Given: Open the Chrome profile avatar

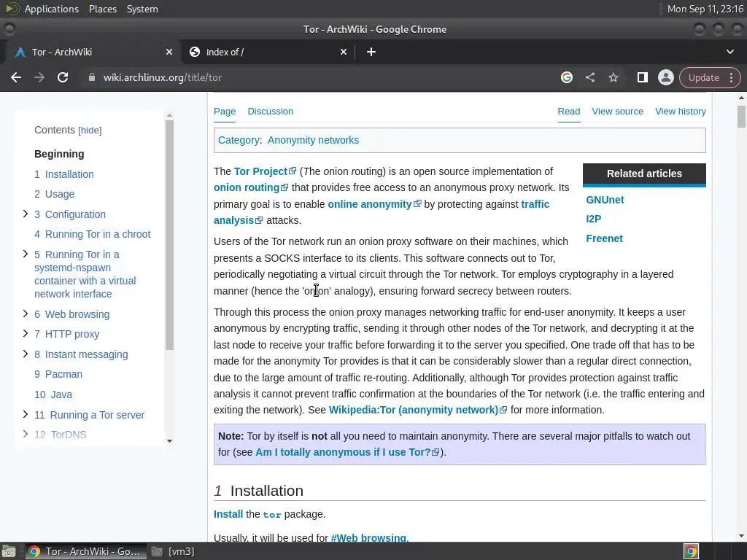Looking at the screenshot, I should (665, 77).
